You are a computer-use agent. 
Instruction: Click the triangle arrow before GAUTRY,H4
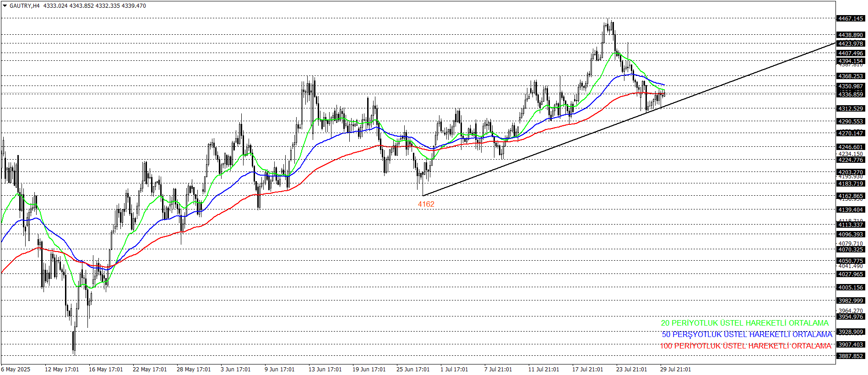[5, 6]
